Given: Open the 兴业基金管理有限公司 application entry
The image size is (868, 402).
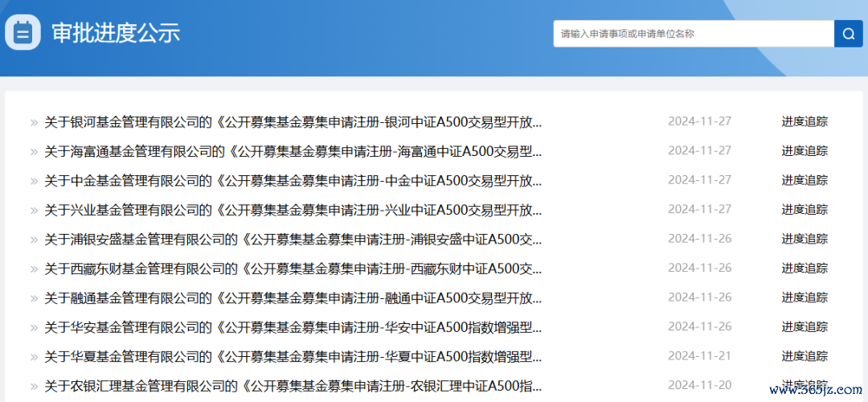Looking at the screenshot, I should (x=293, y=210).
